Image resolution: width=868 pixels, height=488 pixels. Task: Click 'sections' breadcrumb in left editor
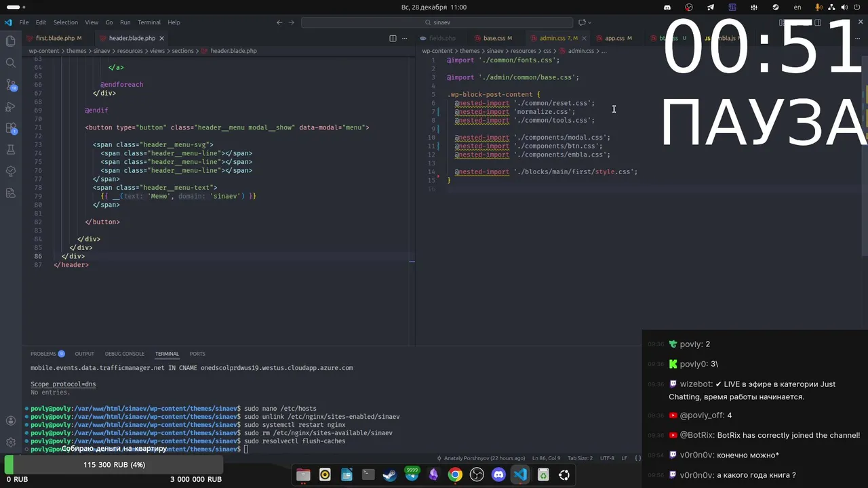tap(183, 51)
